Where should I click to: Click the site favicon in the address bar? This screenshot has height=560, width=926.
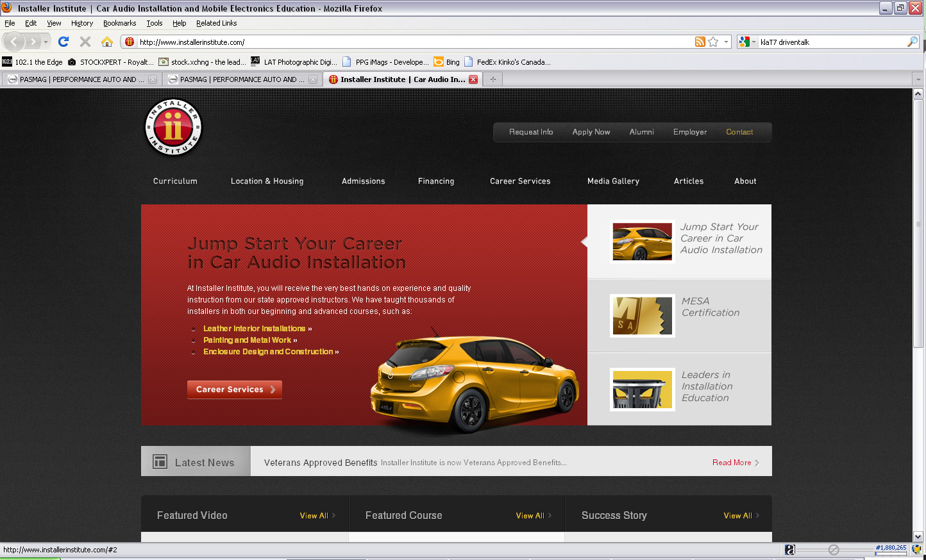coord(130,42)
